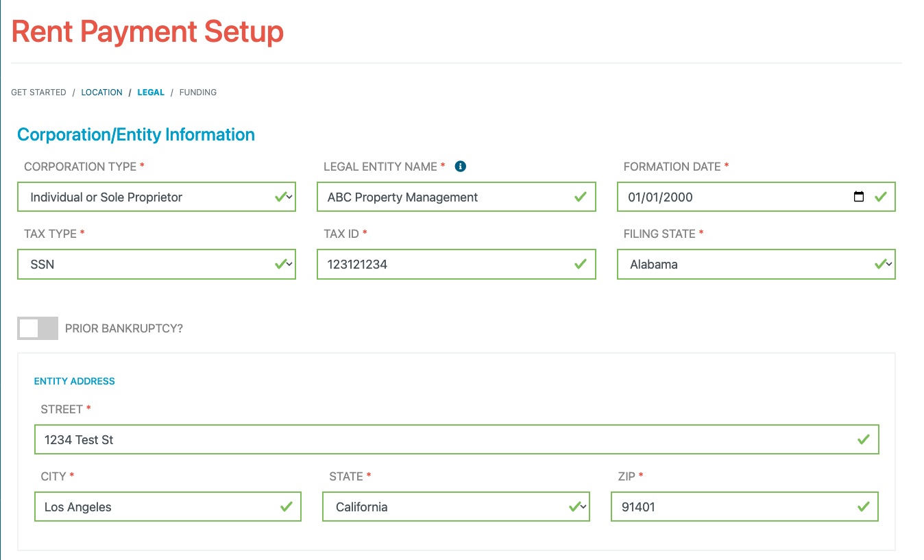Click the green checkmark in Tax ID field
Viewport: 924px width, 560px height.
pos(580,264)
